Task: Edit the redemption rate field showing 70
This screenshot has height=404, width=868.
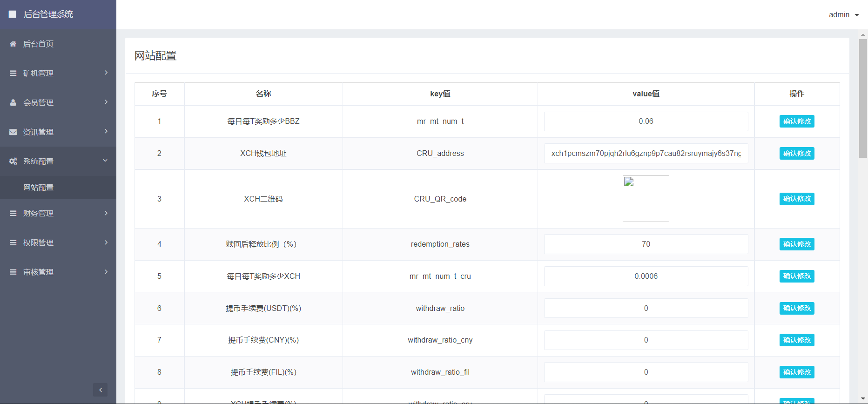Action: click(646, 244)
